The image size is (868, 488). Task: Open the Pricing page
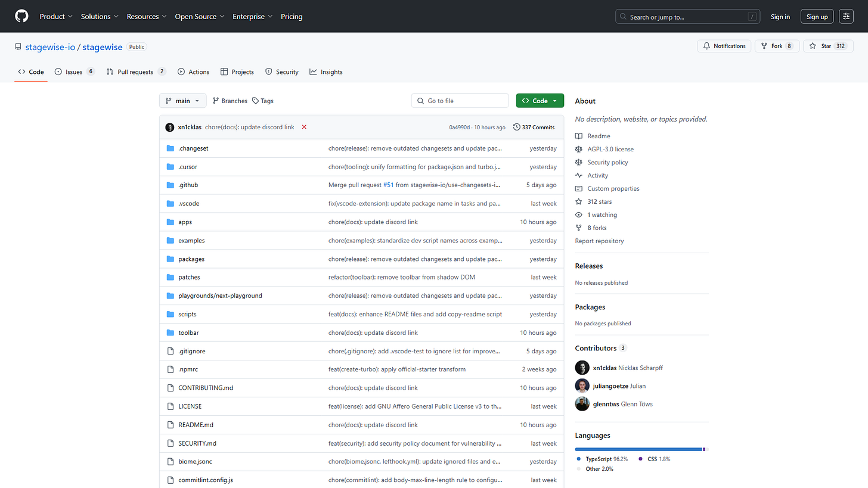(x=292, y=17)
